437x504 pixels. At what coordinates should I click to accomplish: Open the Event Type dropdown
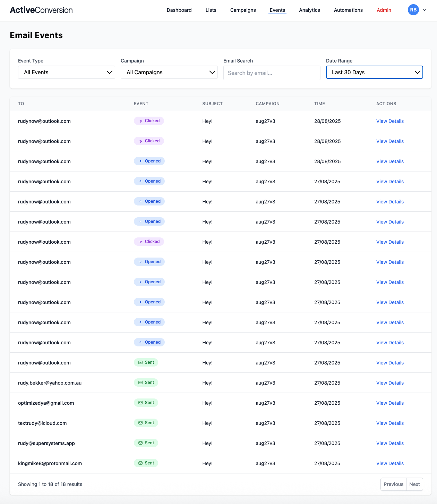pos(67,72)
